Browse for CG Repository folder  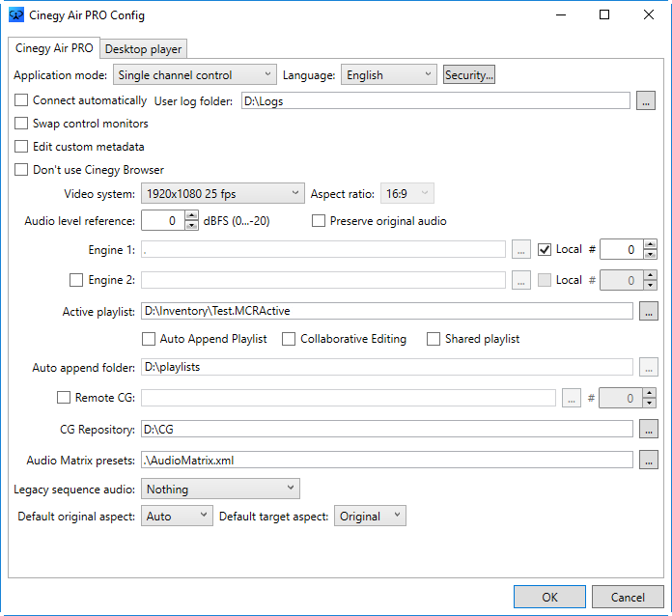tap(649, 429)
